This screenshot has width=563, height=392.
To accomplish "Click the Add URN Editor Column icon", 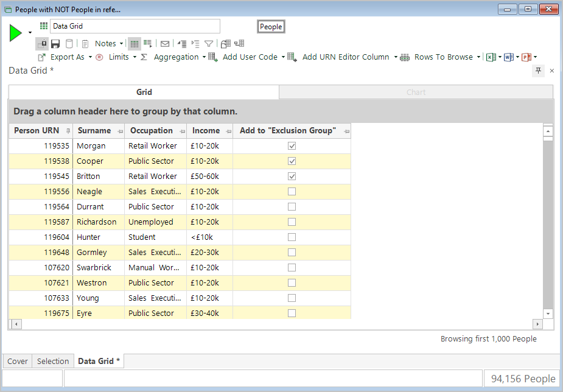I will click(x=292, y=57).
